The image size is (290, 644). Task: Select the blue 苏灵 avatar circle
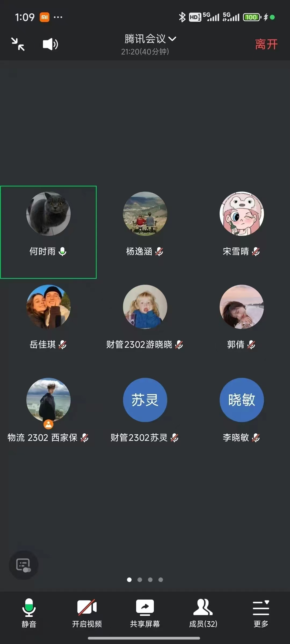(145, 400)
